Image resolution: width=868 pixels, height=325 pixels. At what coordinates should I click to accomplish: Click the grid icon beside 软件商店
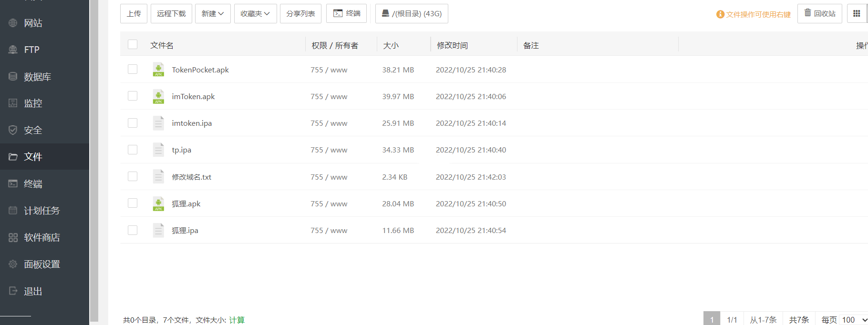click(13, 237)
